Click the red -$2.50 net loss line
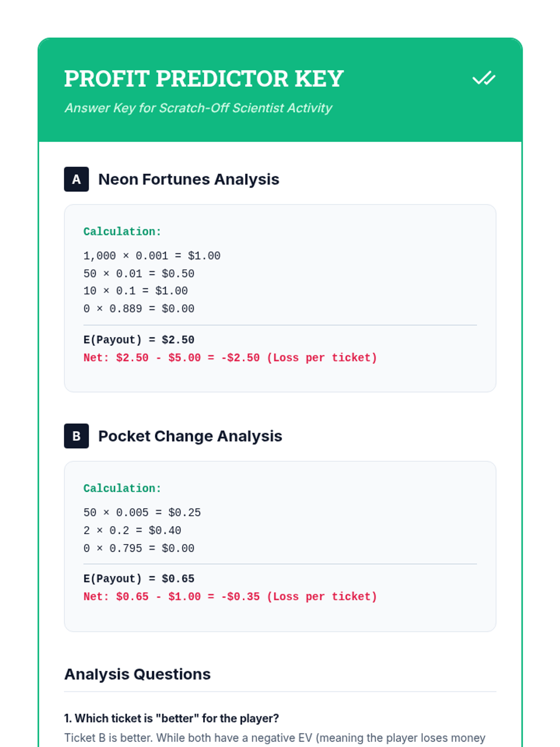This screenshot has height=747, width=560. (230, 358)
